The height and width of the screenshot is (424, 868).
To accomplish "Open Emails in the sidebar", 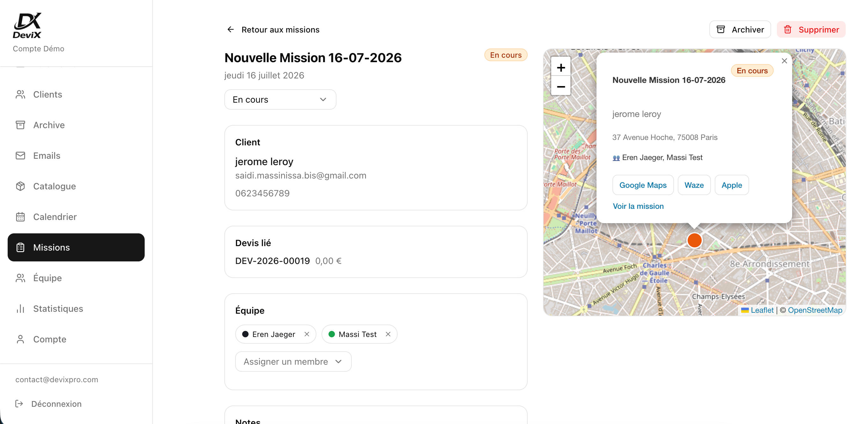I will point(76,156).
